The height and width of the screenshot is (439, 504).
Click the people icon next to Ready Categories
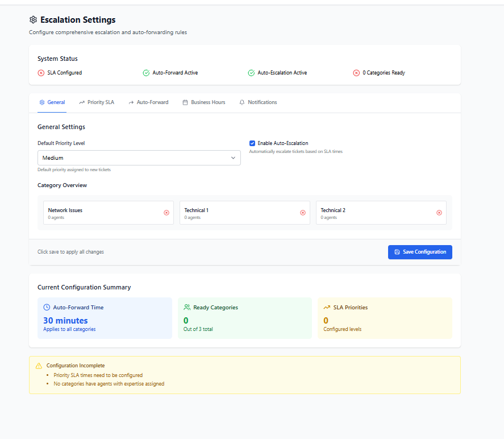point(187,307)
